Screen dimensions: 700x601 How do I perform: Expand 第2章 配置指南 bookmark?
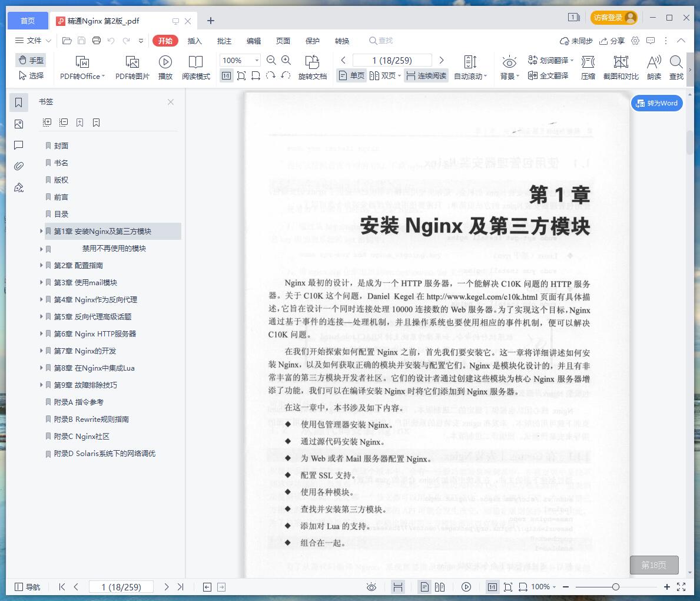[41, 265]
